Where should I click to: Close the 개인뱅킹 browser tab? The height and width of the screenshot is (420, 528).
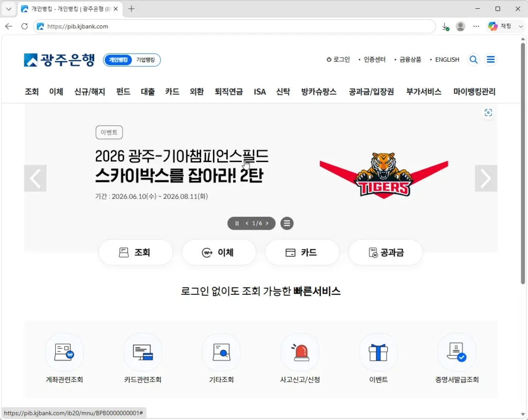[x=115, y=9]
